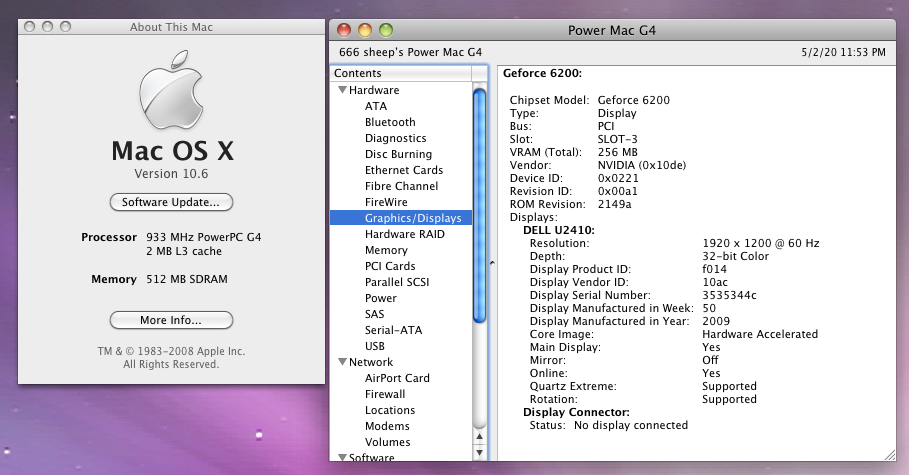Select the Graphics/Displays item
909x475 pixels.
[412, 218]
